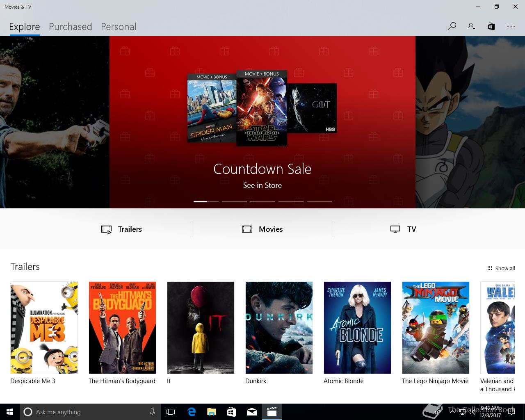Open File Explorer from the taskbar
Viewport: 525px width, 420px height.
click(x=212, y=412)
